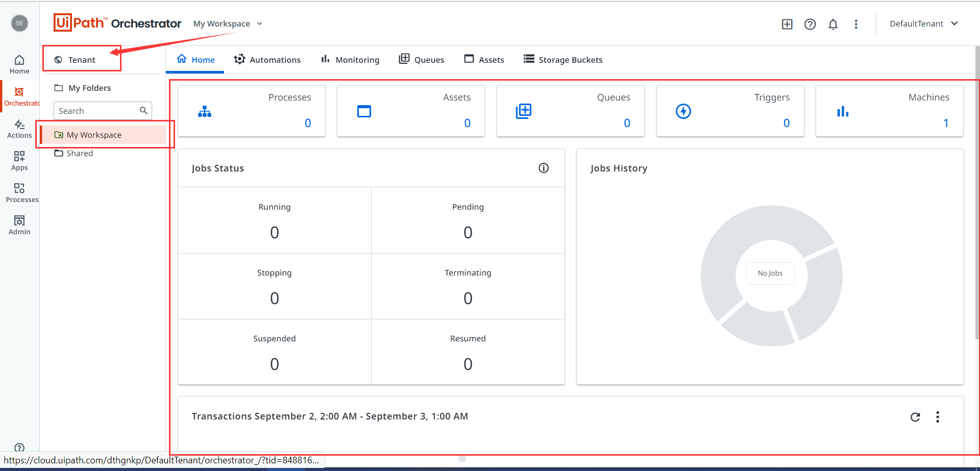Click the Resumed jobs status

coord(468,338)
